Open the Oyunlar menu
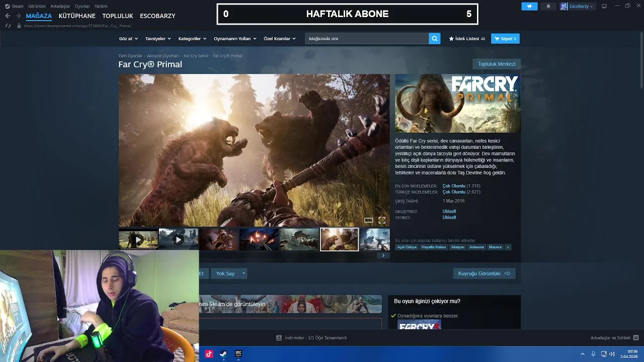644x362 pixels. 83,6
